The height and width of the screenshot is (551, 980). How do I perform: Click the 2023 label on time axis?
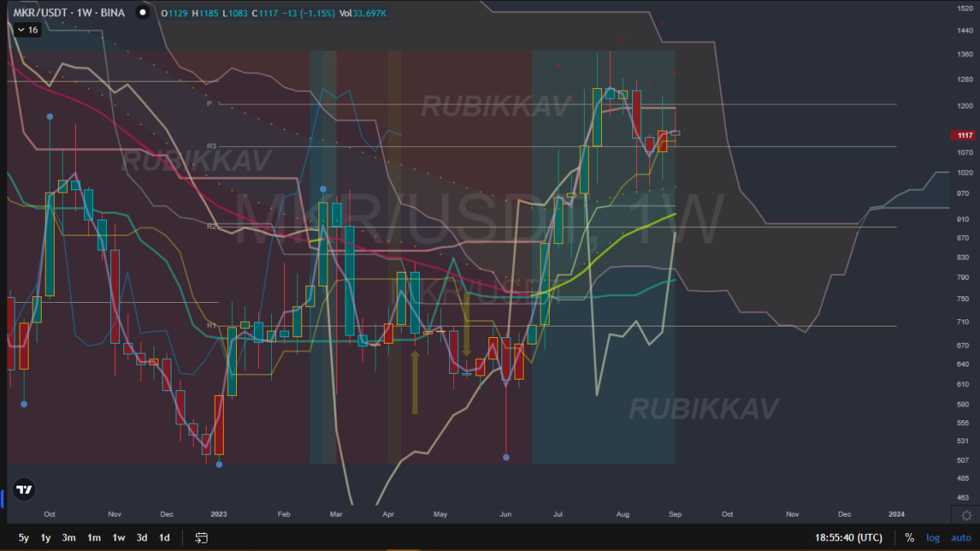pyautogui.click(x=219, y=514)
